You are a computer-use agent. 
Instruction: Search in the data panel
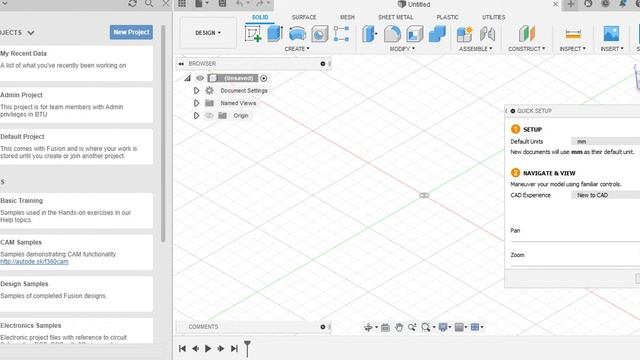click(149, 4)
